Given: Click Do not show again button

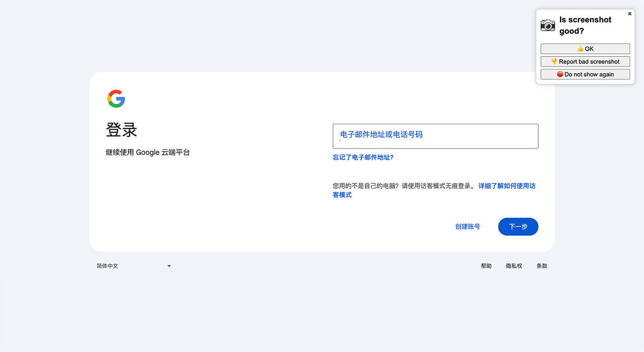Looking at the screenshot, I should click(x=585, y=74).
